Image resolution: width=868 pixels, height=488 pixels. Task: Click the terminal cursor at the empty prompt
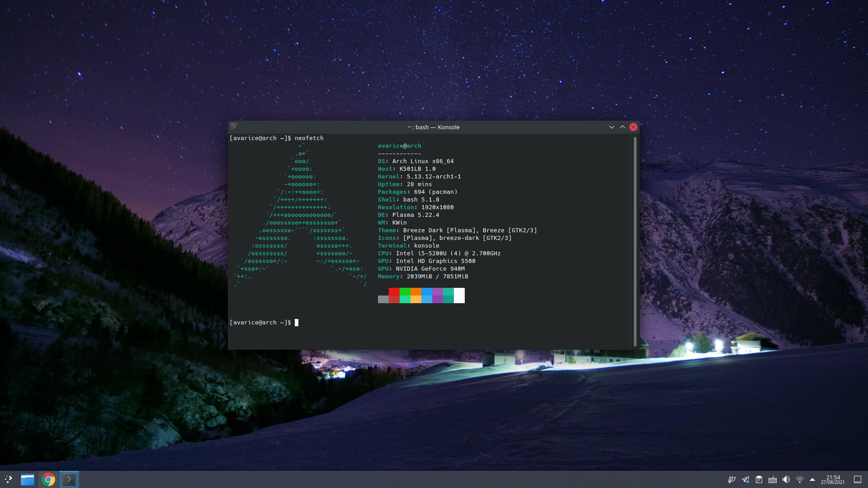pos(297,323)
